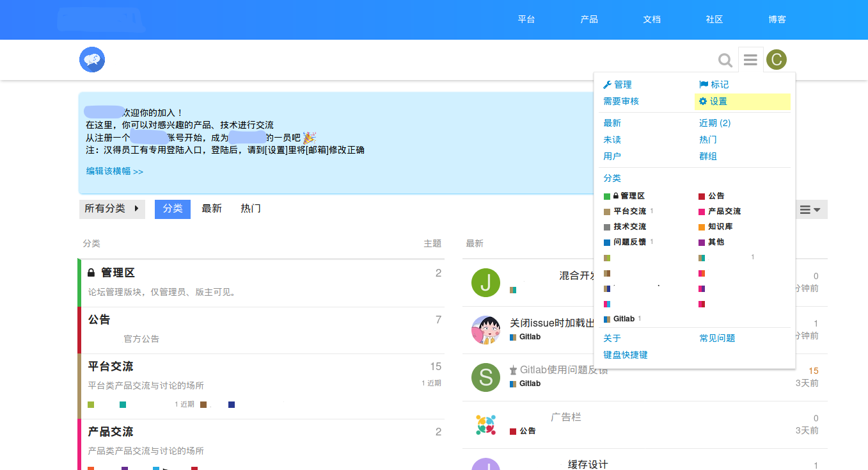Open the 常见问题 FAQ page

click(717, 337)
